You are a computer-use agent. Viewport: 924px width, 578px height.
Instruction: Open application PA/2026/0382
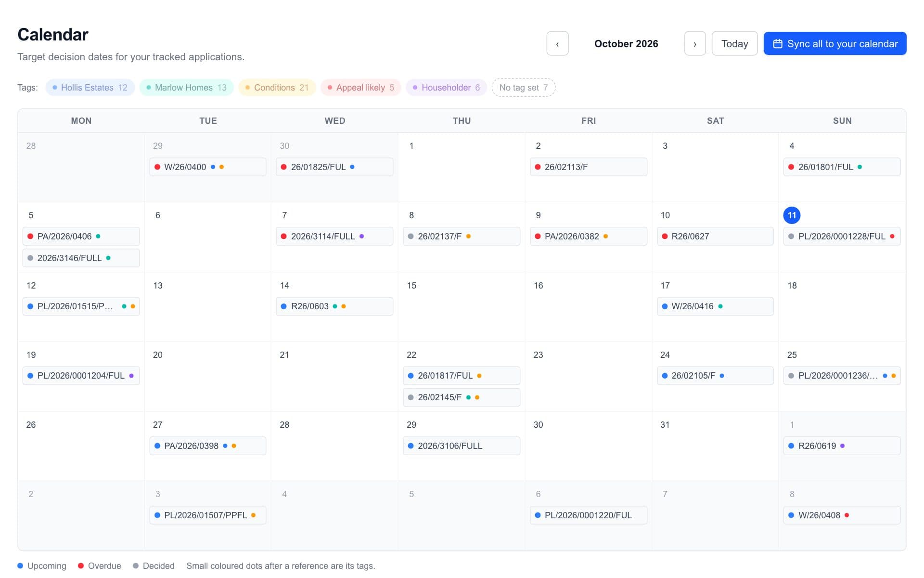(589, 236)
